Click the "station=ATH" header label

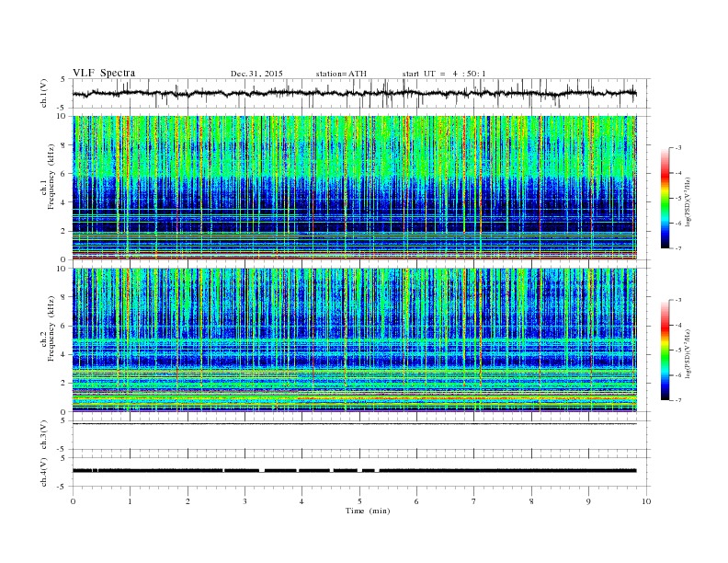click(341, 74)
